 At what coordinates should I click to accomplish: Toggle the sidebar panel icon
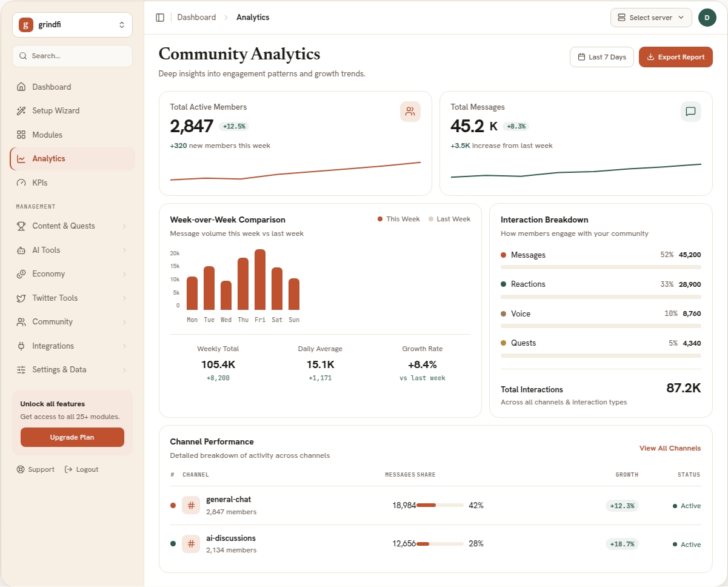(160, 18)
